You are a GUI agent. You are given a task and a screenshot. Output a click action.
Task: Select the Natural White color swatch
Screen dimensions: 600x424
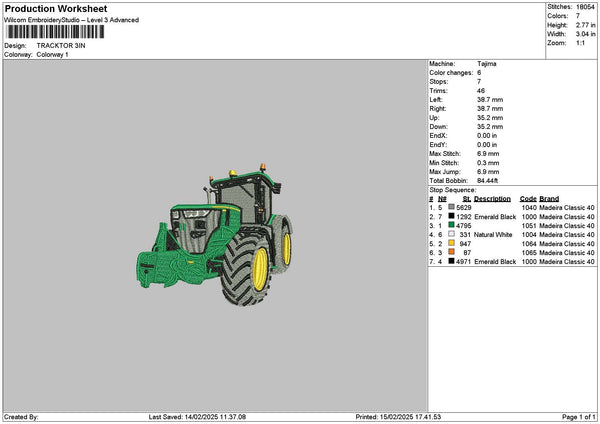coord(452,234)
